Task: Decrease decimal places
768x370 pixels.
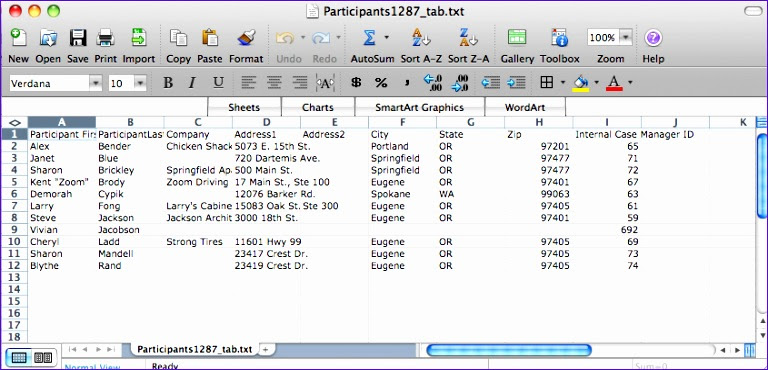Action: click(460, 83)
